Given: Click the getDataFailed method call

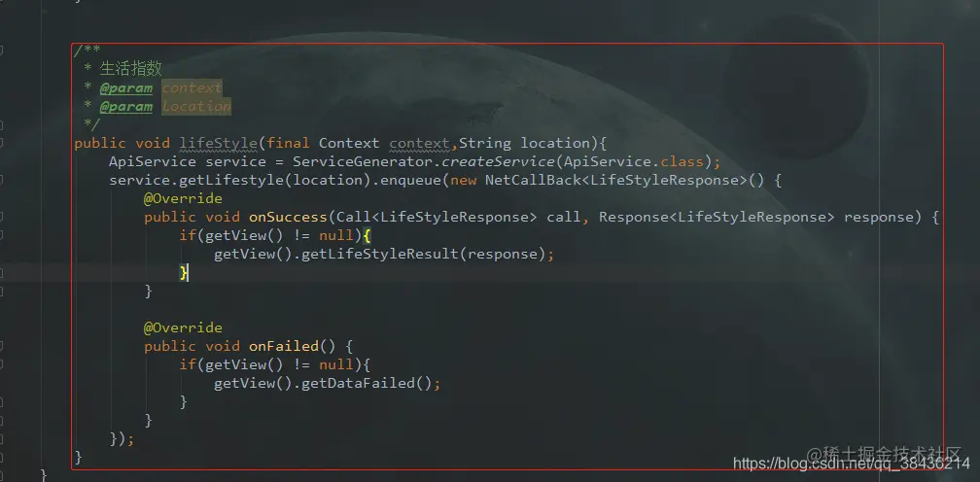Looking at the screenshot, I should coord(358,383).
